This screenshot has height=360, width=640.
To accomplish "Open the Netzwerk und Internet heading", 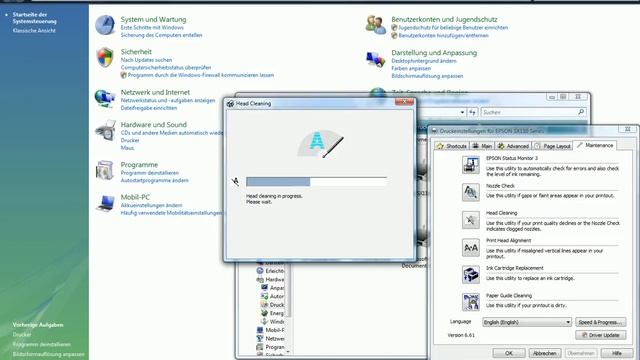I will (155, 92).
